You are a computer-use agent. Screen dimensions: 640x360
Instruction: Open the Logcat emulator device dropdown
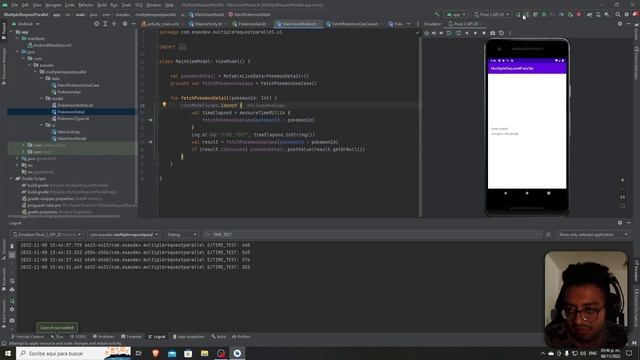coord(47,235)
